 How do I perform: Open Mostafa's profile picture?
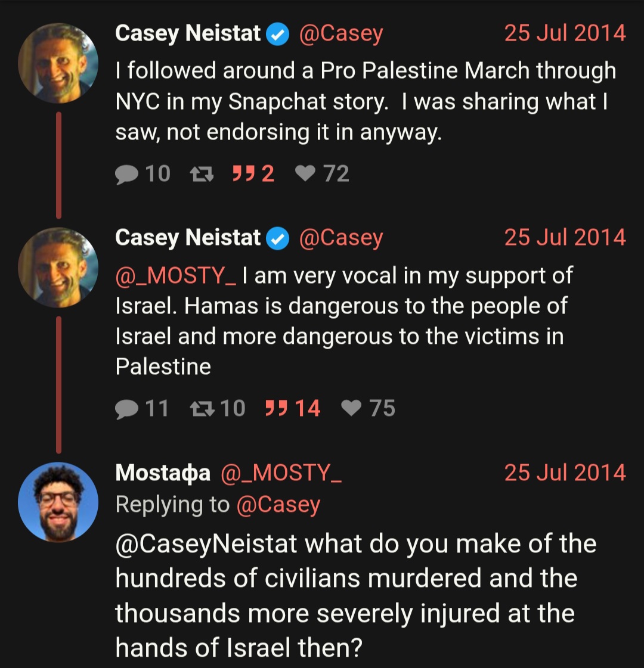coord(58,502)
